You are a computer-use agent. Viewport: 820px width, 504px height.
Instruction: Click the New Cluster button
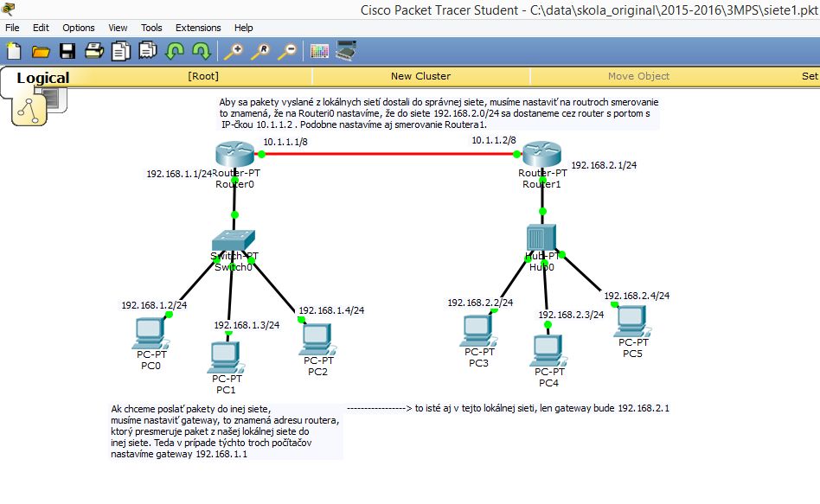click(420, 76)
